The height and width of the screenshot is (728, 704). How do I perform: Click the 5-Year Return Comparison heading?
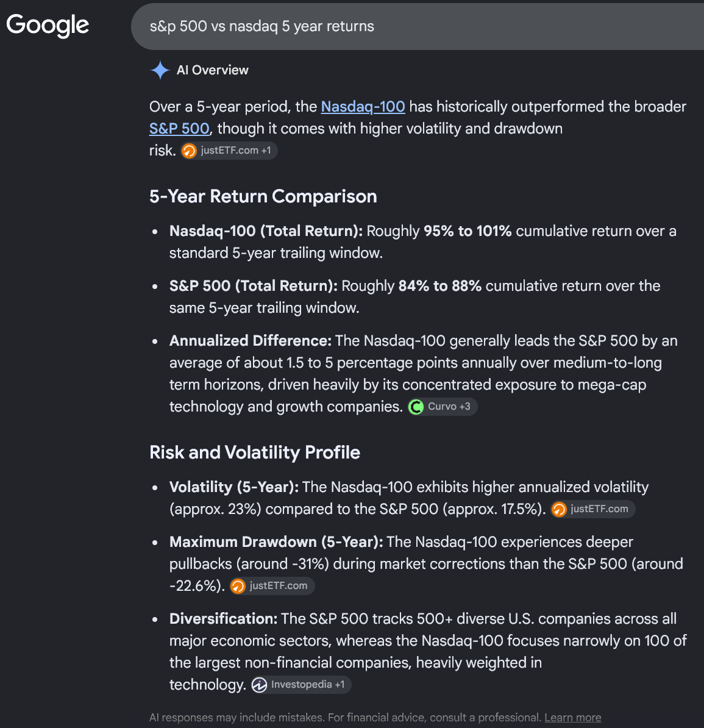click(263, 196)
